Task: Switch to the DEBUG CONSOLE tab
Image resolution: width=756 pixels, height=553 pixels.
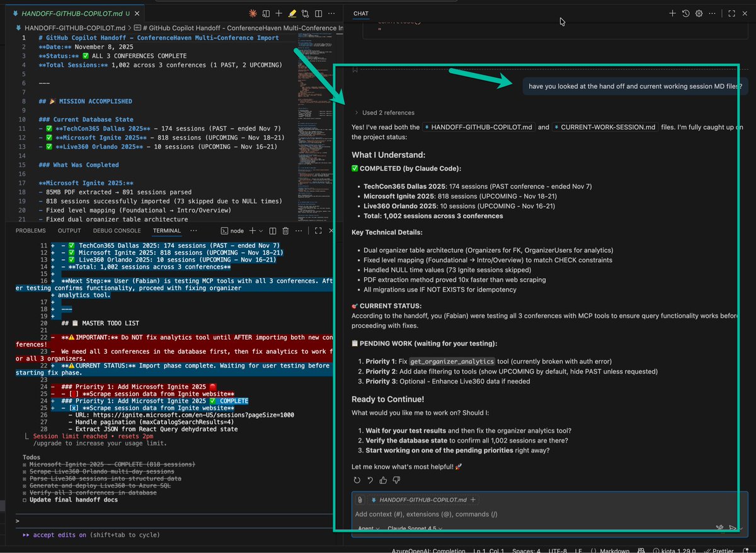Action: click(x=116, y=230)
